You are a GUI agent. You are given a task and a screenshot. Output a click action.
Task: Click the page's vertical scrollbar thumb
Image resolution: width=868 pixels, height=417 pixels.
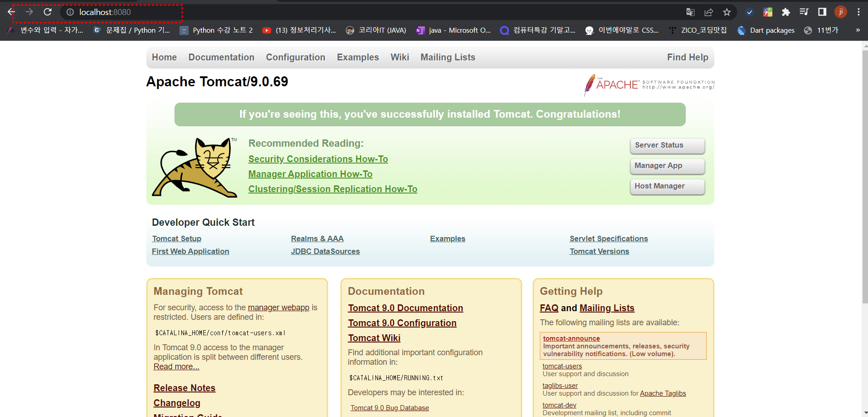pos(864,176)
